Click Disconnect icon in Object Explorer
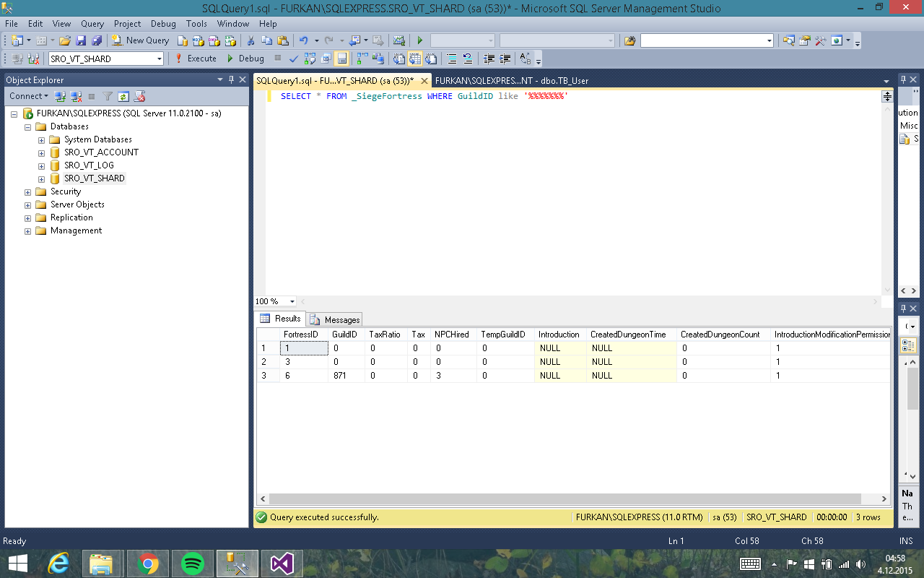924x578 pixels. [x=76, y=96]
